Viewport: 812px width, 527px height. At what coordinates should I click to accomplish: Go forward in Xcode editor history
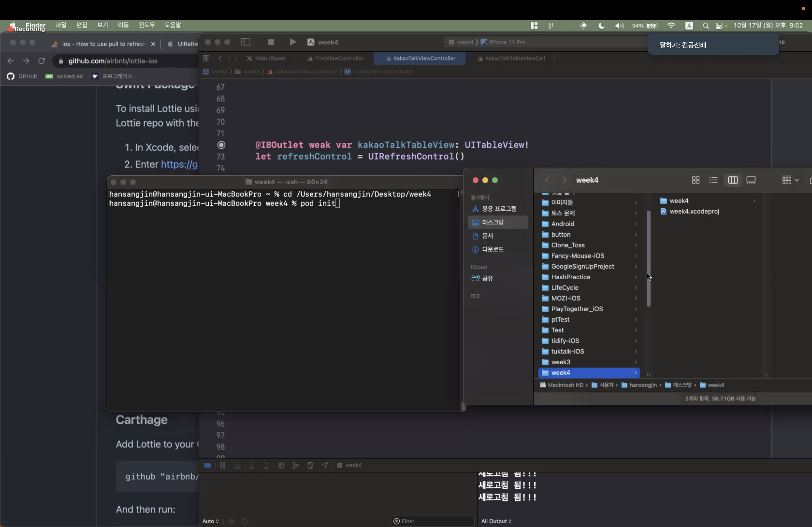click(229, 58)
